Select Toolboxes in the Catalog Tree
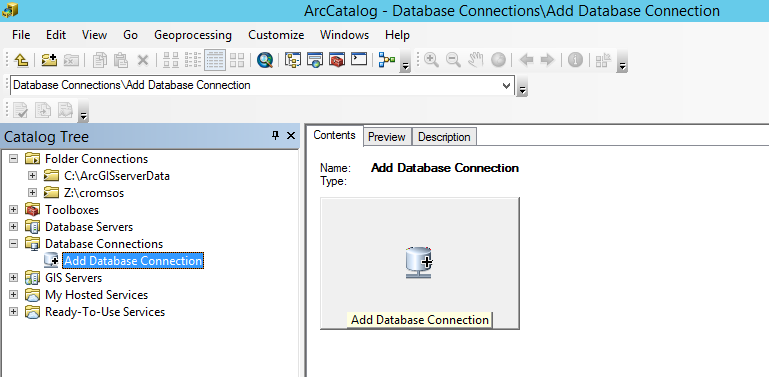The height and width of the screenshot is (377, 769). pos(72,210)
